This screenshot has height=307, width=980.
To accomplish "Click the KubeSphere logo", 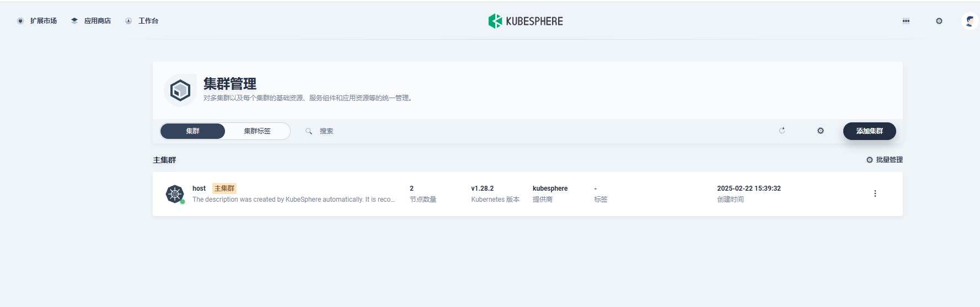I will point(526,21).
